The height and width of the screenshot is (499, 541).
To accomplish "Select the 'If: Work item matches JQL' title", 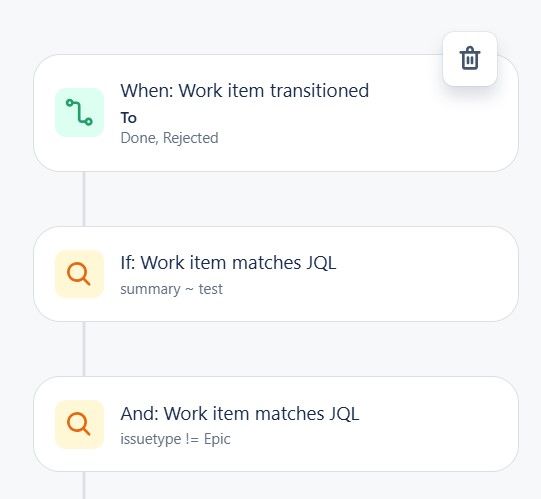I will click(x=228, y=263).
